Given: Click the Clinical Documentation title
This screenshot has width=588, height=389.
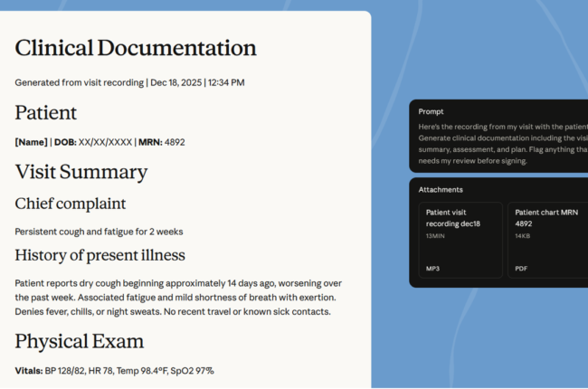Looking at the screenshot, I should [x=136, y=49].
